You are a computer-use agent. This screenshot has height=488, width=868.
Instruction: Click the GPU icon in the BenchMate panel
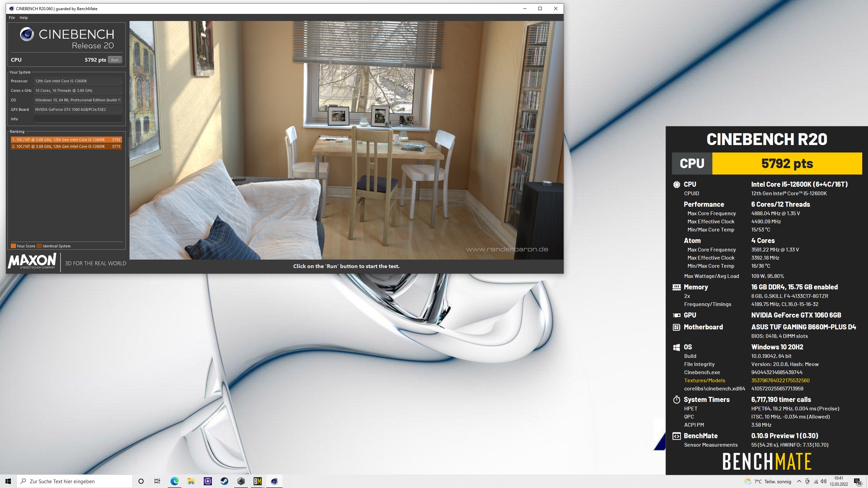pos(676,315)
